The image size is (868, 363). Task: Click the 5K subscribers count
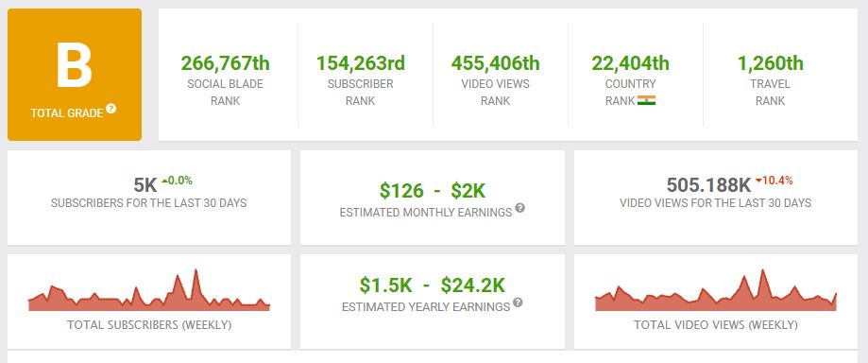pyautogui.click(x=145, y=184)
